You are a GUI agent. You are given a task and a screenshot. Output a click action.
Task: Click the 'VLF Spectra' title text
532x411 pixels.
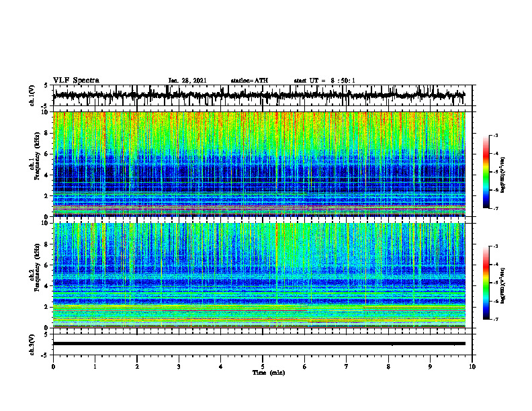coord(76,81)
